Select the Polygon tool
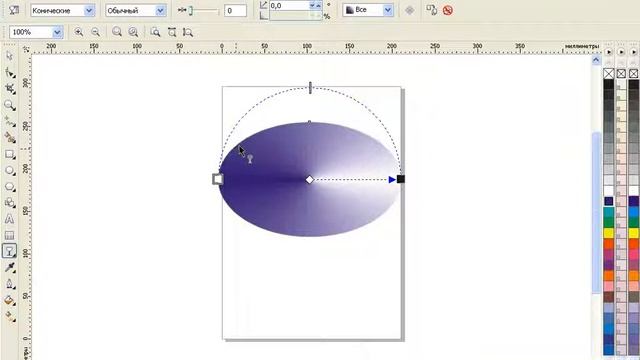 click(x=9, y=187)
